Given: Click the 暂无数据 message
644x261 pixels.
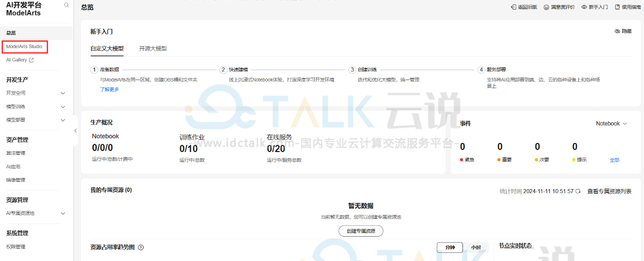Looking at the screenshot, I should [361, 206].
